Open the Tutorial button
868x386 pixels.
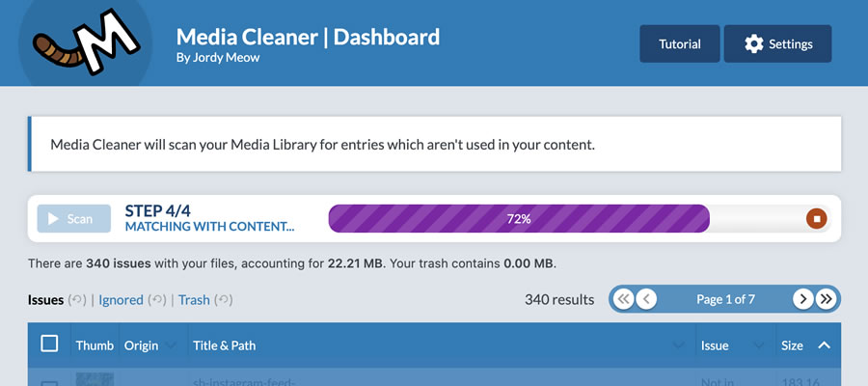(679, 43)
